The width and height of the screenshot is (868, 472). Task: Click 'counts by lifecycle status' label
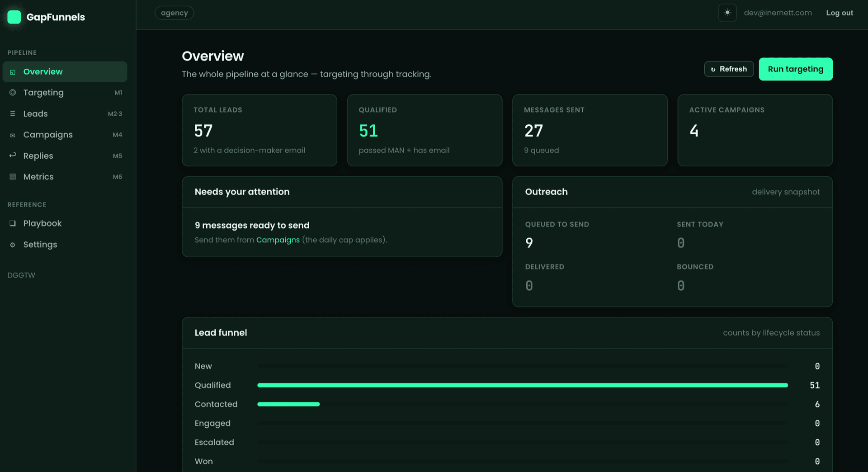click(x=771, y=333)
